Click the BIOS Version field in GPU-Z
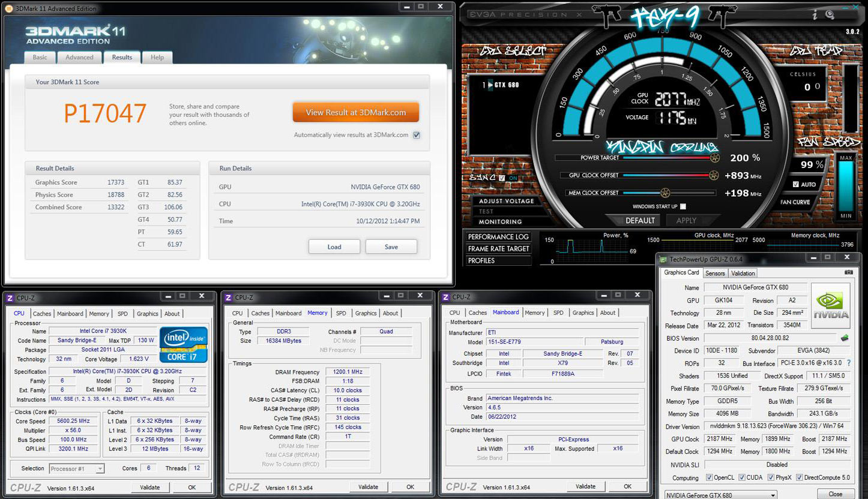Screen dimensions: 868x499 tap(771, 338)
